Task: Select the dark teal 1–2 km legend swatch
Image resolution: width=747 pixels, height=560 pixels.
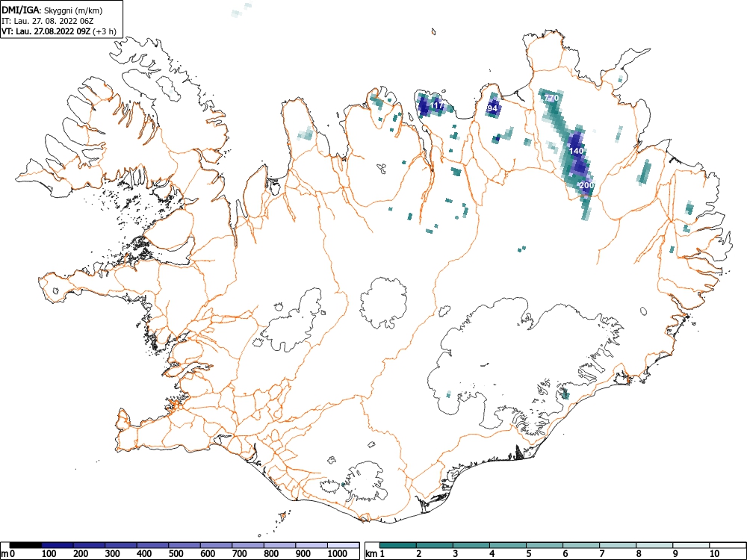Action: click(x=398, y=545)
